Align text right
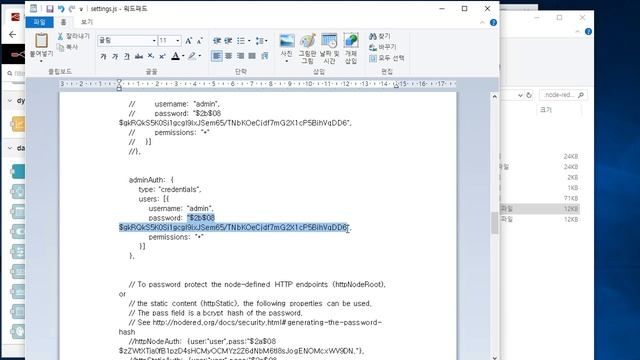 [x=240, y=56]
